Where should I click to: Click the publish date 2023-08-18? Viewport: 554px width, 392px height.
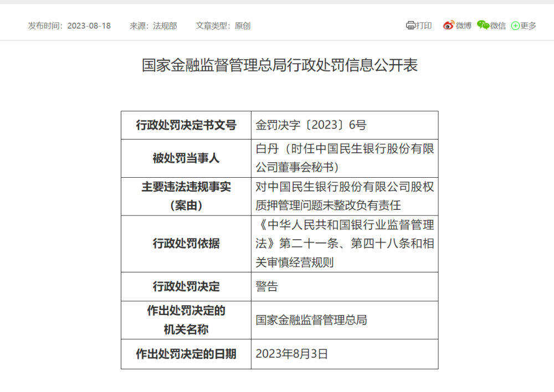point(89,25)
